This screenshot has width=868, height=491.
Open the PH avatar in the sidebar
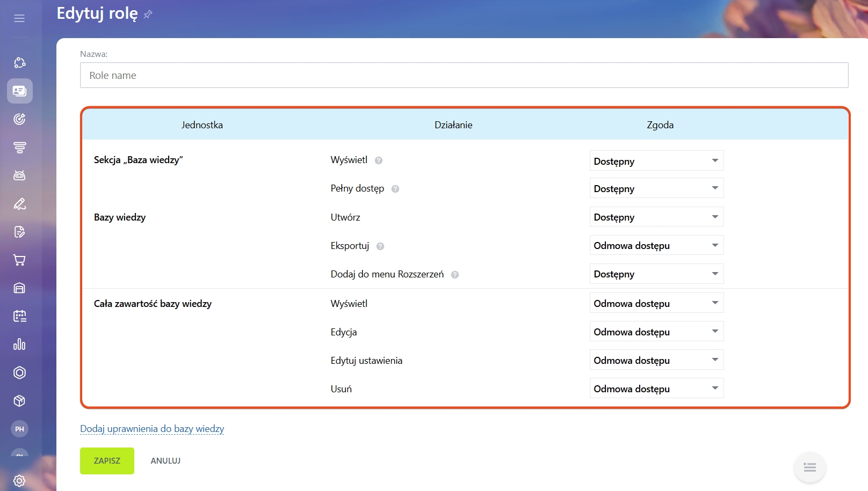pyautogui.click(x=19, y=429)
